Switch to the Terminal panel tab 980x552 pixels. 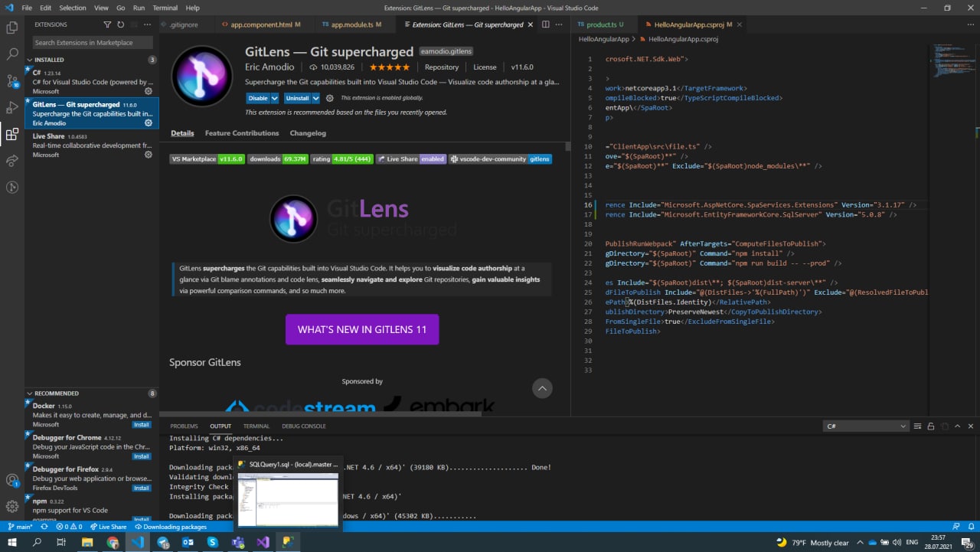click(256, 426)
